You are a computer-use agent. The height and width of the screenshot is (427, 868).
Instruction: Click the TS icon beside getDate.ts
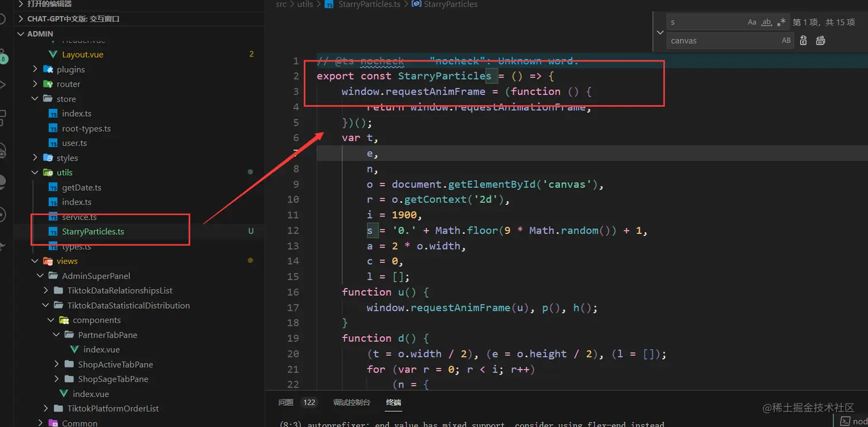(53, 187)
